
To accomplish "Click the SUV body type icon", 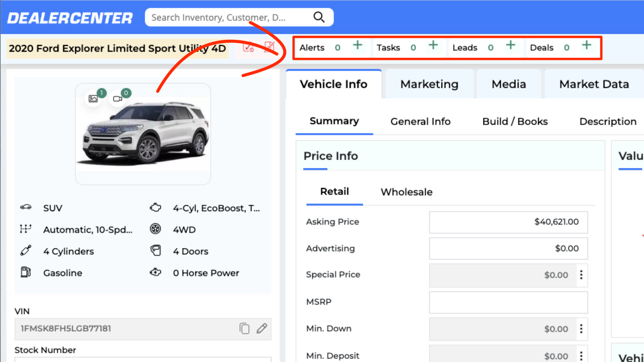I will pyautogui.click(x=26, y=207).
